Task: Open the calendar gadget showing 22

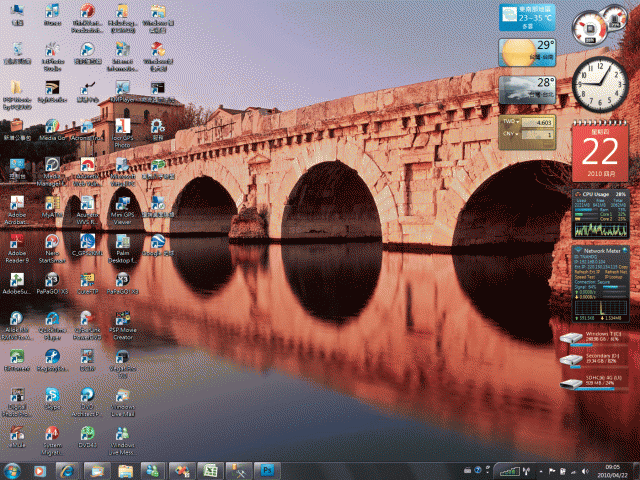Action: point(600,150)
